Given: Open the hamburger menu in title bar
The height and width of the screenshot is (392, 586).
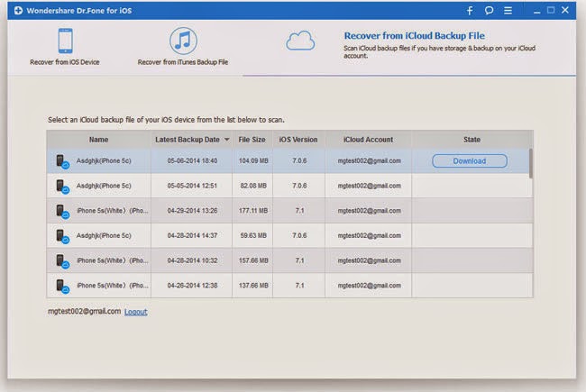Looking at the screenshot, I should [x=508, y=11].
